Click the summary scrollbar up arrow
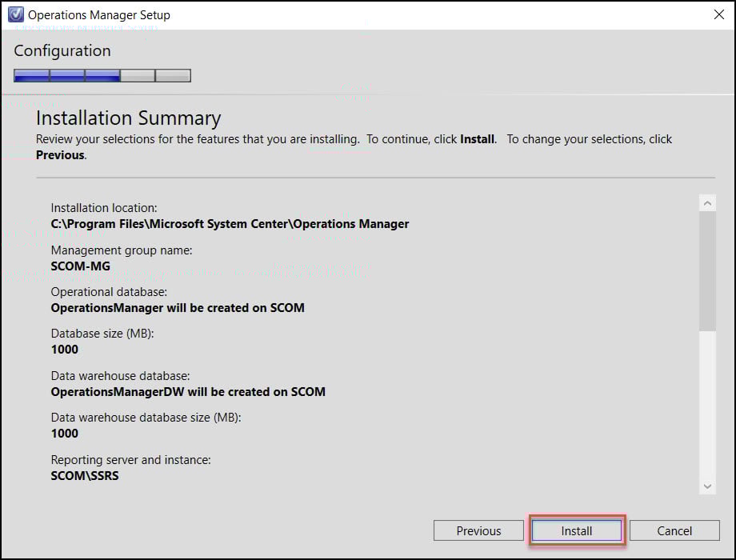This screenshot has width=736, height=560. (707, 203)
